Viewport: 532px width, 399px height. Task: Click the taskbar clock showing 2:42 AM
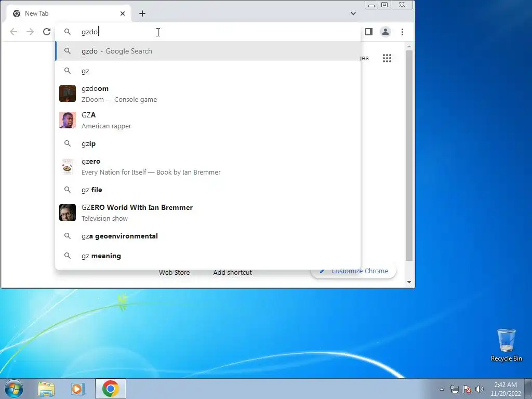coord(506,389)
